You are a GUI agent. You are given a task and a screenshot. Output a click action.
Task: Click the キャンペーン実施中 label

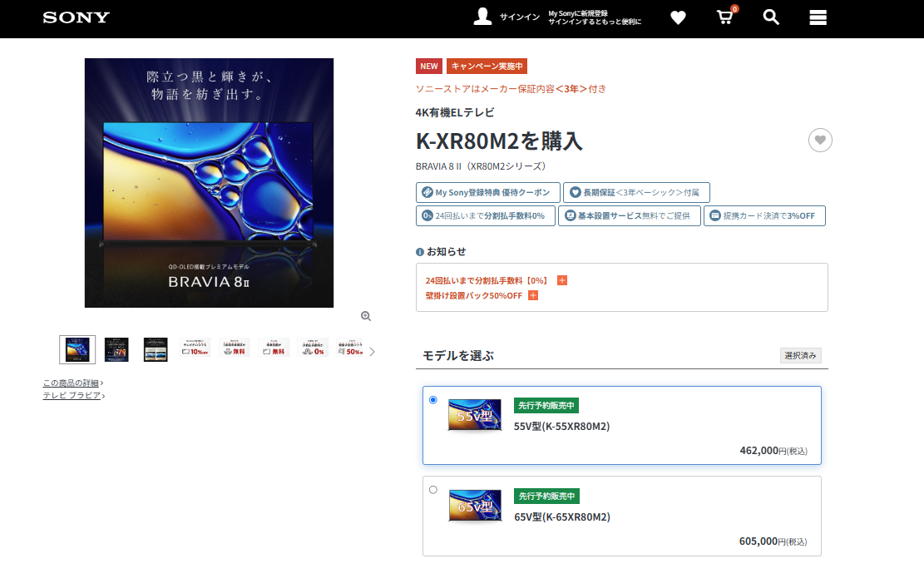[x=487, y=66]
